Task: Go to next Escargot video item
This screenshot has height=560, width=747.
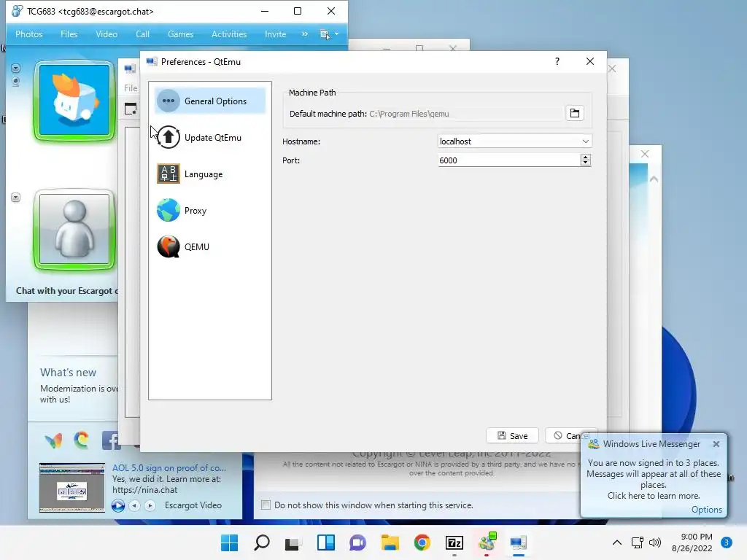Action: [150, 505]
